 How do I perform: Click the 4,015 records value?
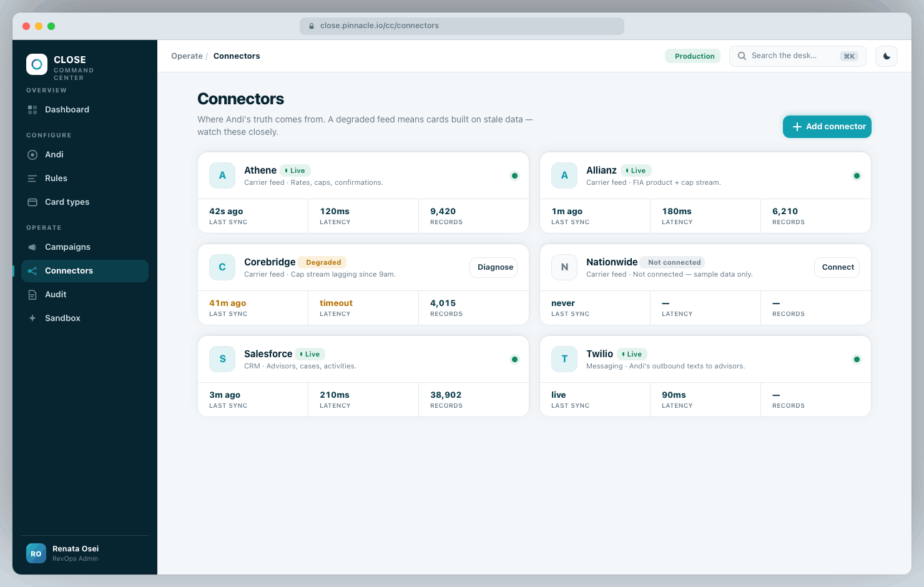pos(443,303)
